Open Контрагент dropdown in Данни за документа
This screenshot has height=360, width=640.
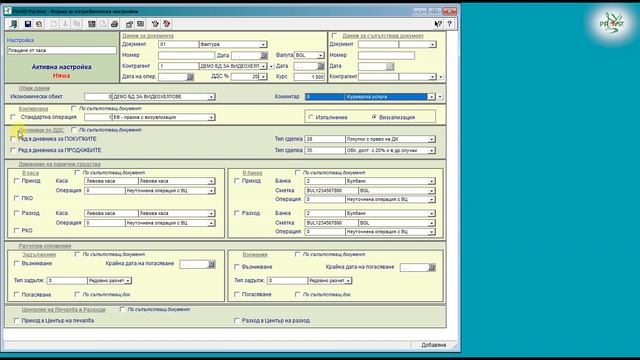[x=263, y=66]
